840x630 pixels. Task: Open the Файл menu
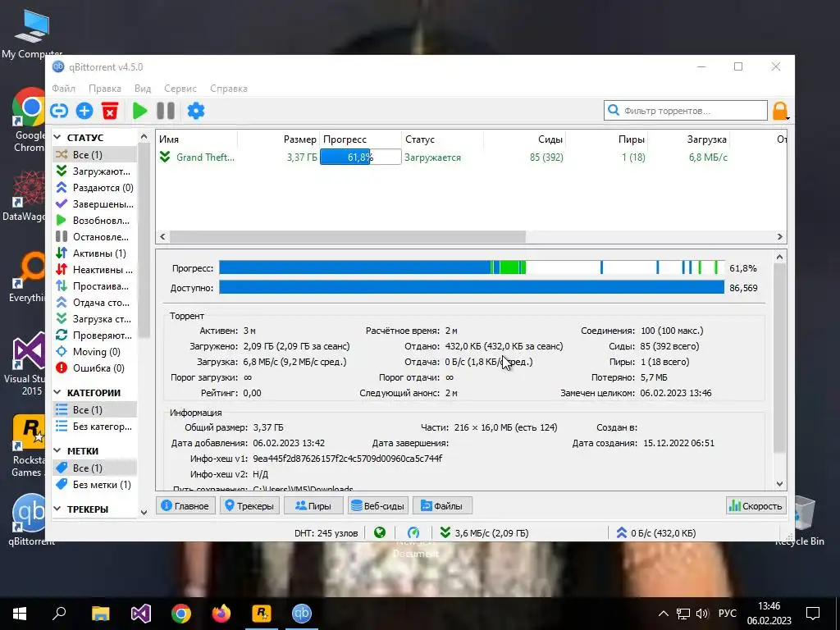point(63,89)
